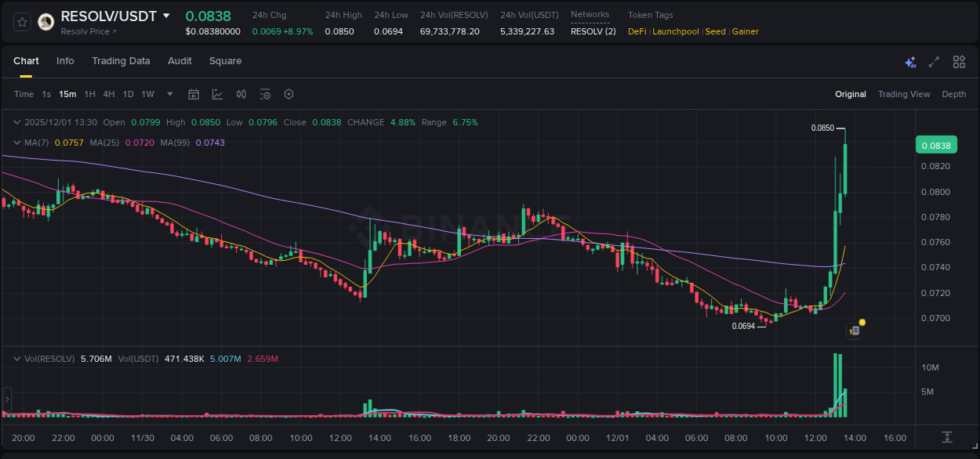Open the calendar history lookup icon
This screenshot has height=459, width=980.
point(194,94)
